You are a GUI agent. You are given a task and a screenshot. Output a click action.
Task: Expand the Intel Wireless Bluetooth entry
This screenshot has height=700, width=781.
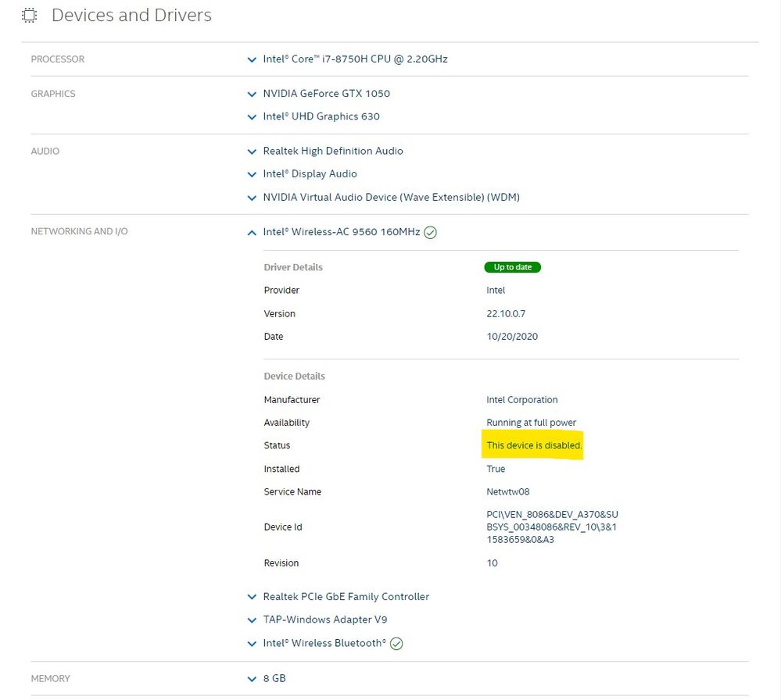[252, 644]
